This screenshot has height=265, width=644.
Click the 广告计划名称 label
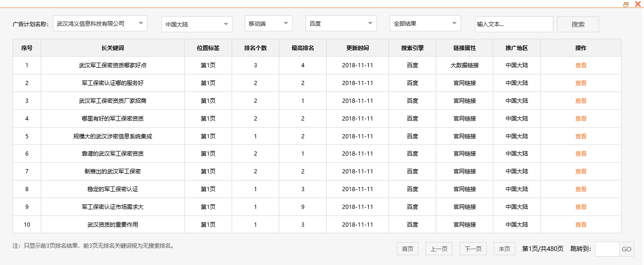point(30,24)
